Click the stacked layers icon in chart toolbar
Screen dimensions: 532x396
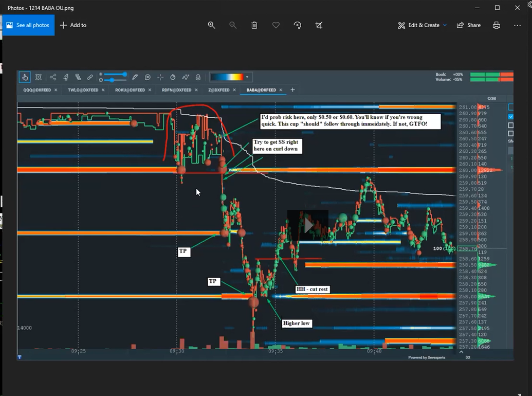(x=78, y=77)
